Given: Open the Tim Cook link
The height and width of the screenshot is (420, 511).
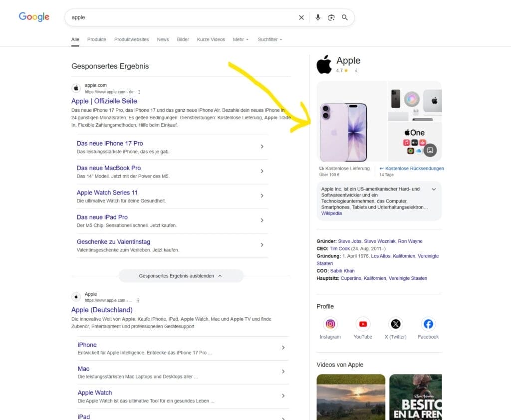Looking at the screenshot, I should tap(339, 248).
